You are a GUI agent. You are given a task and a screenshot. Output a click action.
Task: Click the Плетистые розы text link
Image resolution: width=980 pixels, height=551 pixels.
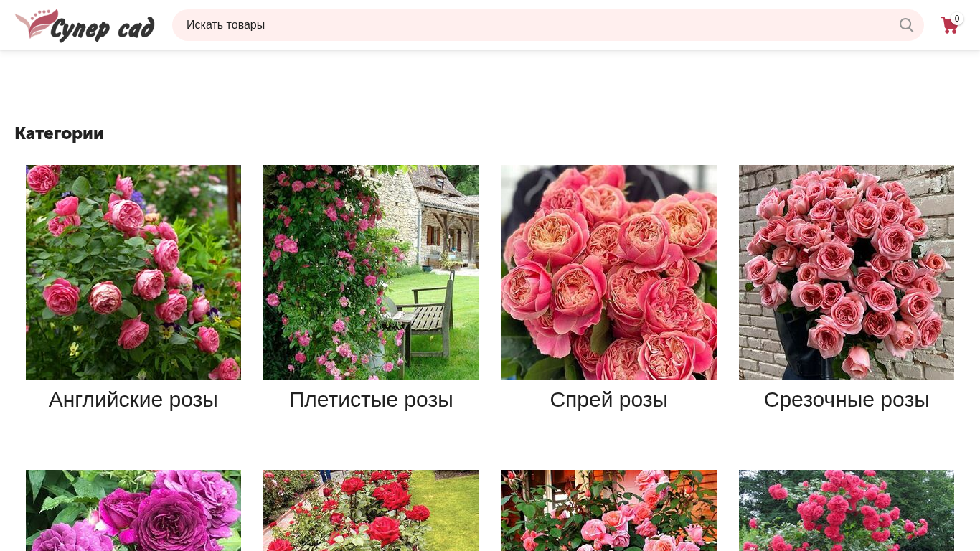click(371, 400)
